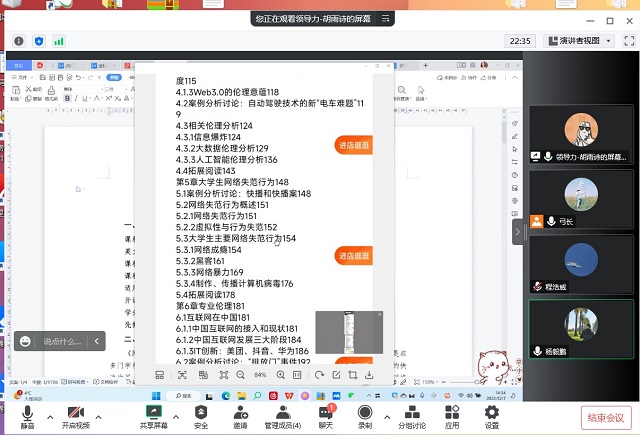Viewport: 640px width, 435px height.
Task: Turn on video with 开启视频
Action: click(76, 417)
